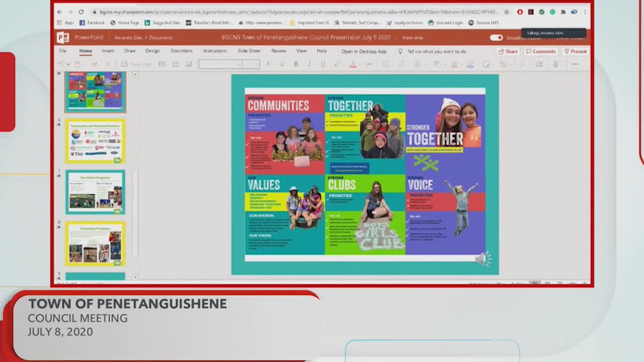Switch to the Transitions tab
Image resolution: width=644 pixels, height=362 pixels.
[x=181, y=51]
